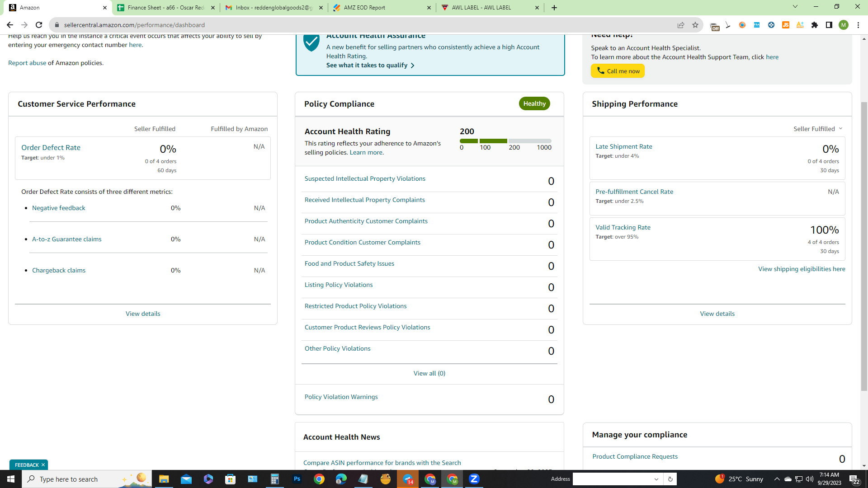Image resolution: width=868 pixels, height=488 pixels.
Task: Click the Account Health Rating bar
Action: 505,141
